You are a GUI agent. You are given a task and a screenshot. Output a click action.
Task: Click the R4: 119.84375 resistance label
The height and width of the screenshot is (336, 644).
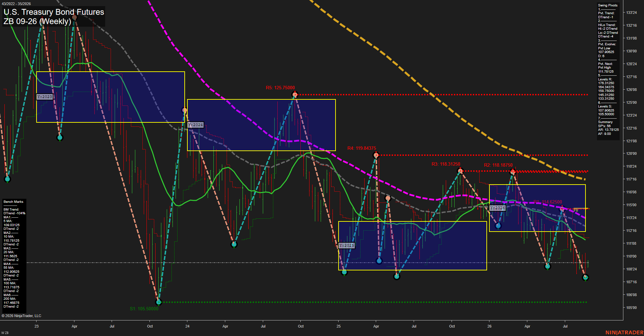[362, 148]
